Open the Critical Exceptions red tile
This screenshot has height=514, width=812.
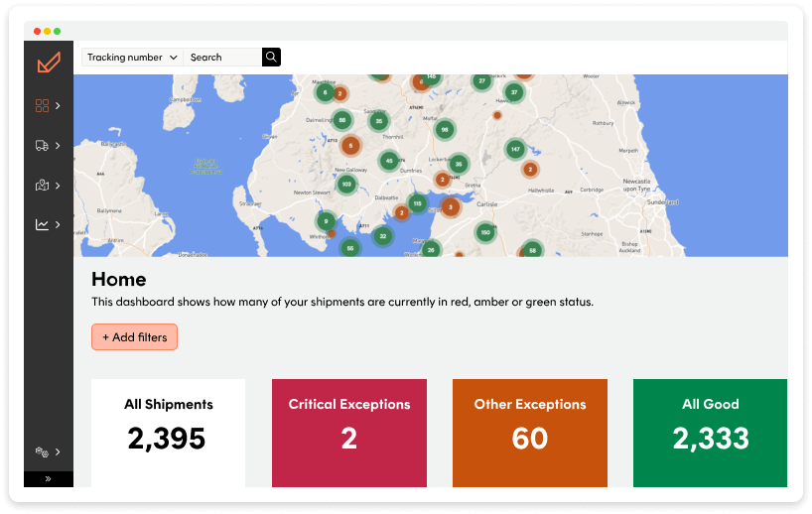pyautogui.click(x=349, y=433)
